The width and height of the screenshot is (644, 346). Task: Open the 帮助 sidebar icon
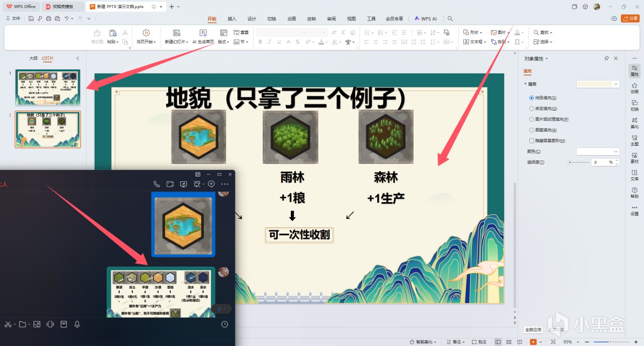[634, 193]
